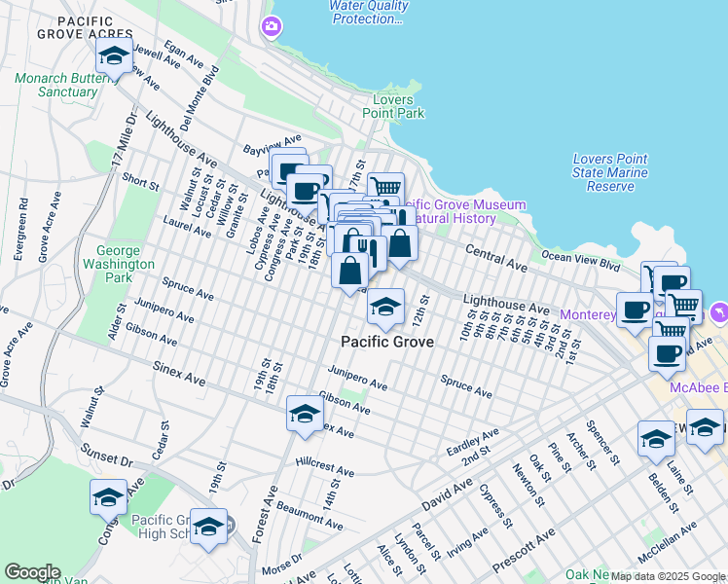728x584 pixels.
Task: Select the David Ave street label
Action: pyautogui.click(x=447, y=494)
